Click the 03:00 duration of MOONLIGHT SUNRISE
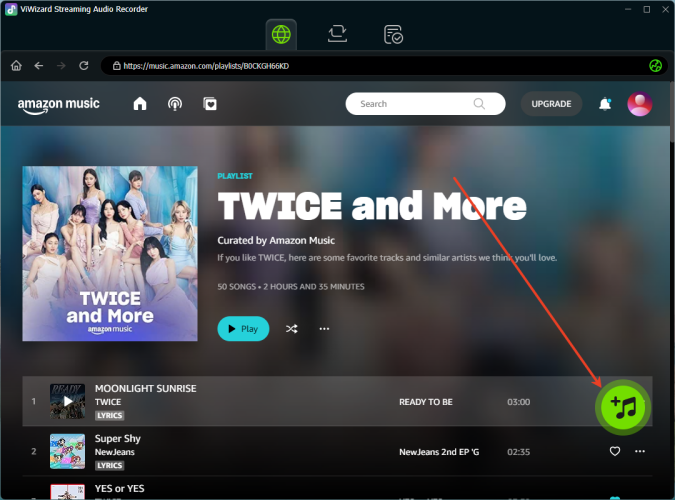This screenshot has height=500, width=675. (518, 402)
